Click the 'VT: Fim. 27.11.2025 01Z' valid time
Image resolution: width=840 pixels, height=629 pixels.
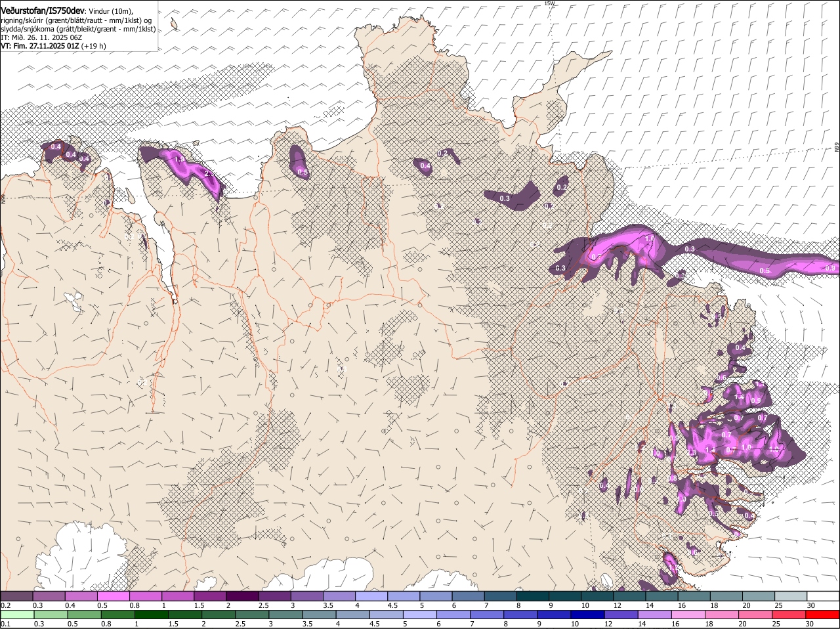[40, 46]
